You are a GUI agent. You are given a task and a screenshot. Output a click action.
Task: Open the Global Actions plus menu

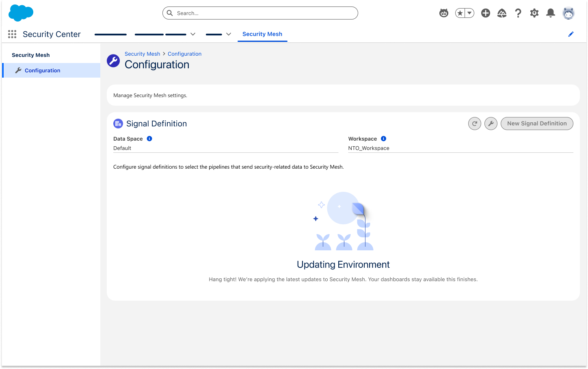486,13
